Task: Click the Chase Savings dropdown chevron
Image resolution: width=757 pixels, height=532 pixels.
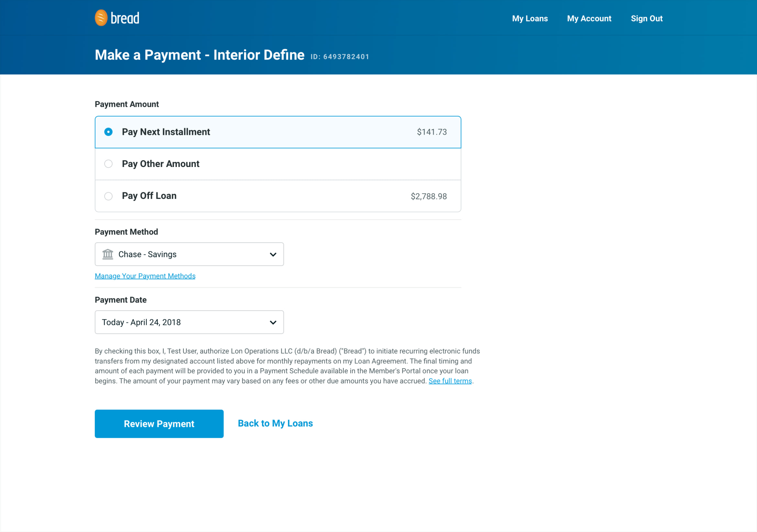Action: coord(273,254)
